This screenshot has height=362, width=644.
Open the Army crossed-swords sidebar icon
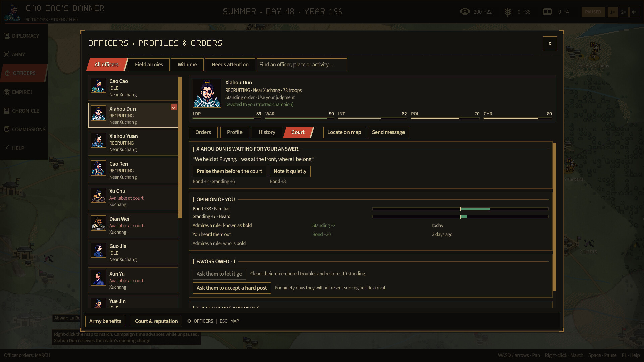click(7, 54)
